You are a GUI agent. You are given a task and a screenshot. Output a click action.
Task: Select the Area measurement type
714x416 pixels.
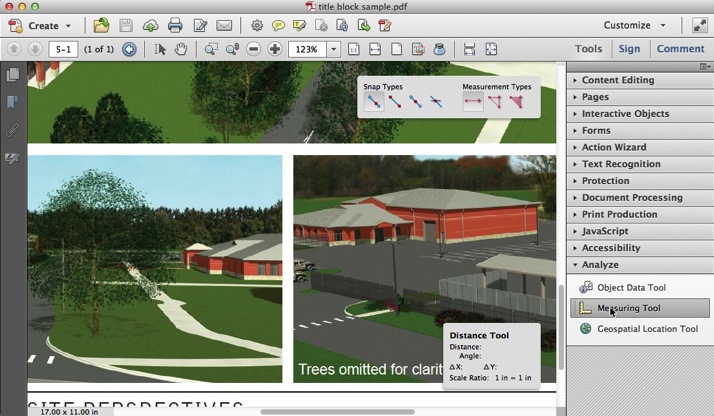tap(516, 101)
